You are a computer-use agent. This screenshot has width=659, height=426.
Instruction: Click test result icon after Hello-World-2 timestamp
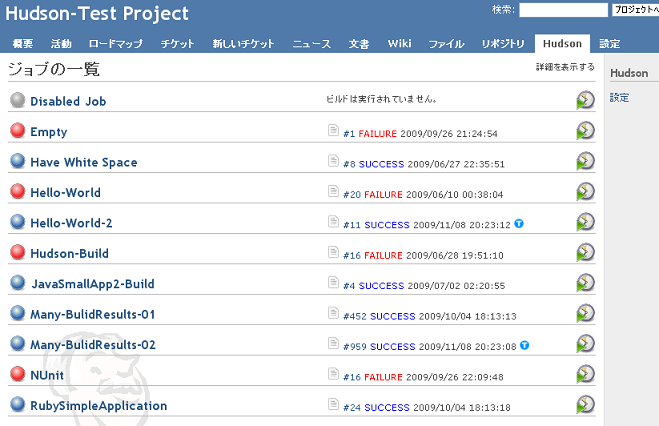(x=519, y=224)
